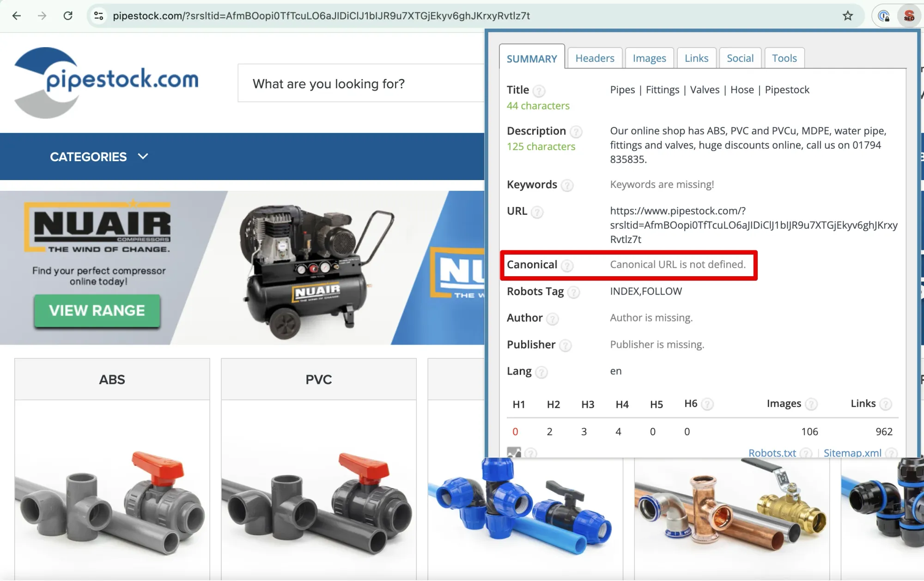Switch to the Links tab
The width and height of the screenshot is (924, 581).
coord(696,58)
